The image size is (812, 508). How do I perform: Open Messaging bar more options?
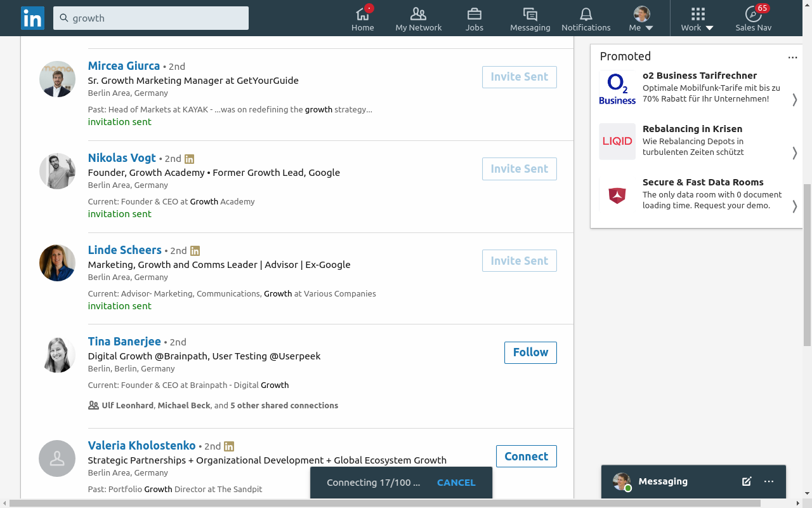click(x=769, y=481)
